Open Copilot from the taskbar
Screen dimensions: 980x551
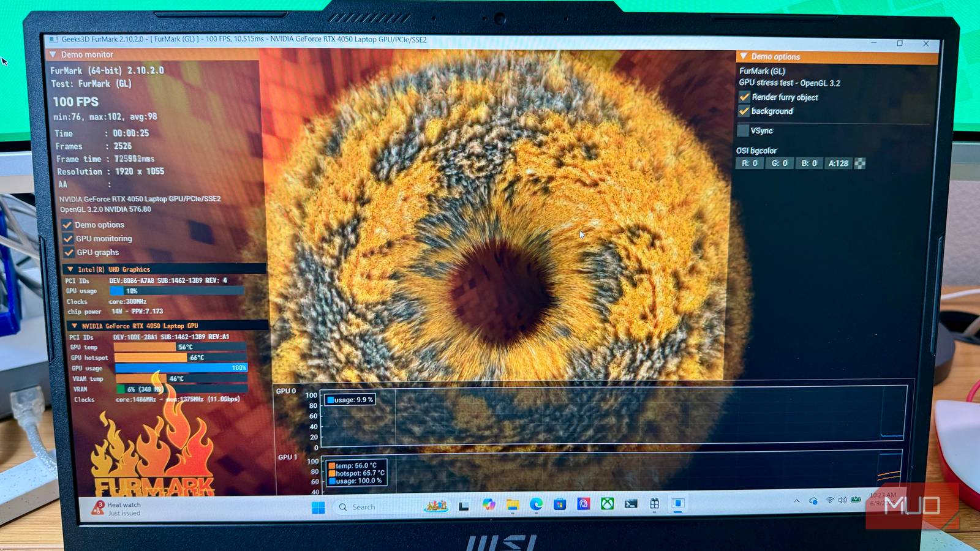point(488,504)
